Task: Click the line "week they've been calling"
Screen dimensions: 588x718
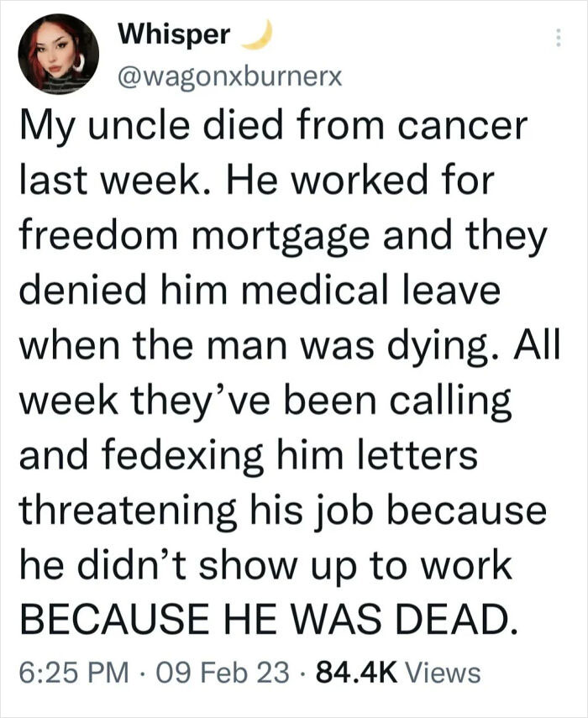Action: tap(265, 402)
